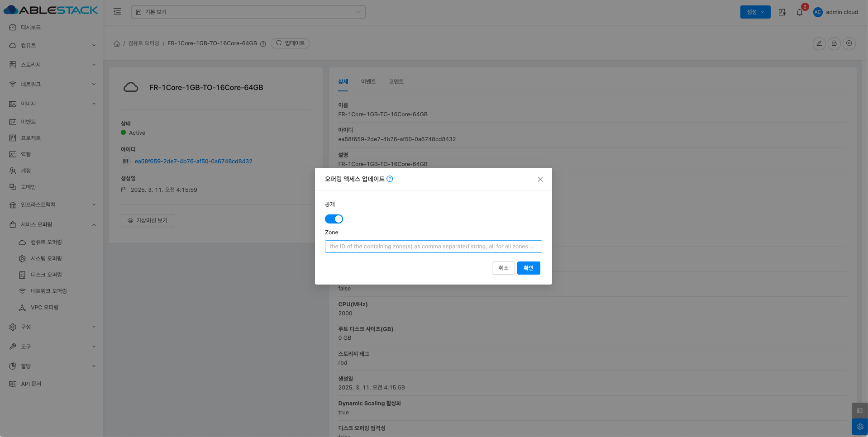Click the barcode icon beside the ID

click(x=126, y=161)
